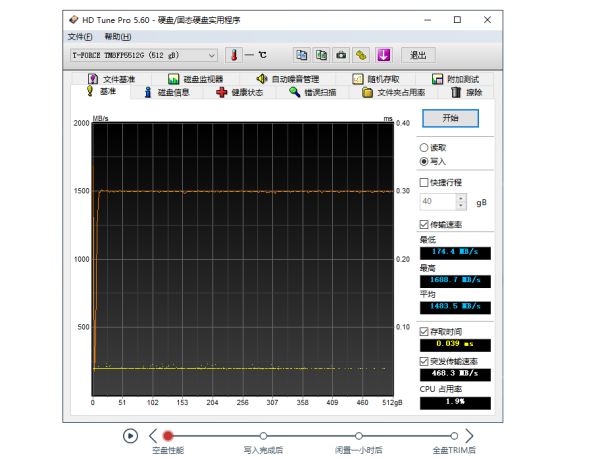Click the speaker noise management icon
This screenshot has width=600, height=459.
(262, 79)
